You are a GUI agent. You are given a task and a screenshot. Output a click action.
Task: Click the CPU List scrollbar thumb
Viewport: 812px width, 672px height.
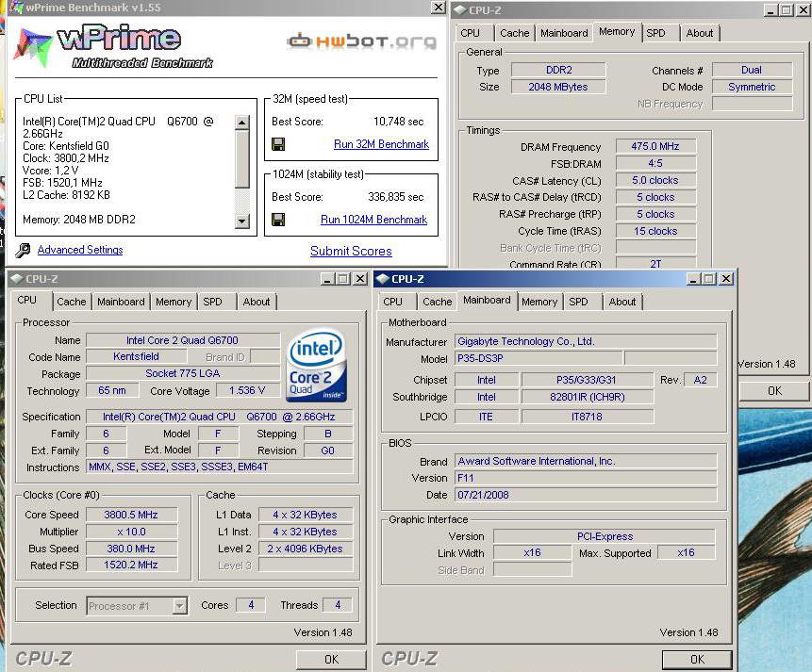(241, 158)
